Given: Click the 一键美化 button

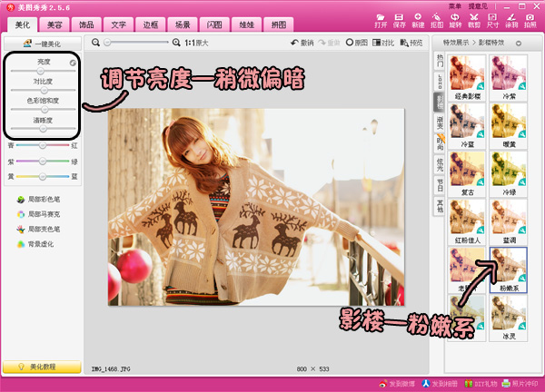Looking at the screenshot, I should [x=41, y=43].
